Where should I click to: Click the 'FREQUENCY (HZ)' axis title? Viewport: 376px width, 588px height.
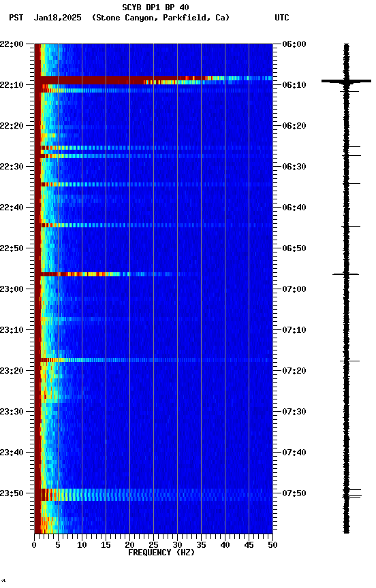161,553
